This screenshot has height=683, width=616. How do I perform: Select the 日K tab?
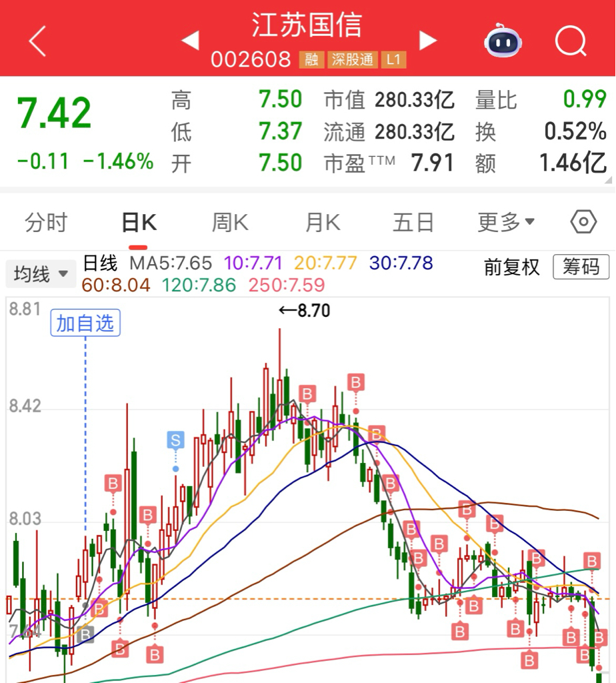pyautogui.click(x=139, y=223)
